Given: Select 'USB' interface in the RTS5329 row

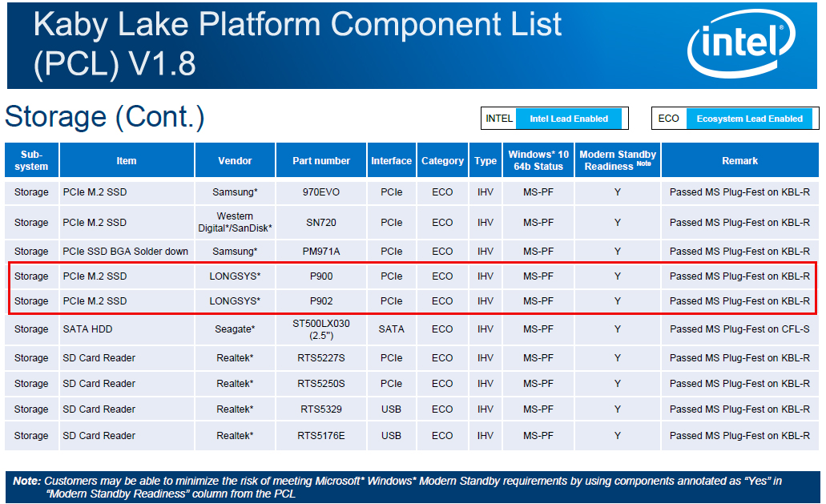Looking at the screenshot, I should click(x=392, y=409).
